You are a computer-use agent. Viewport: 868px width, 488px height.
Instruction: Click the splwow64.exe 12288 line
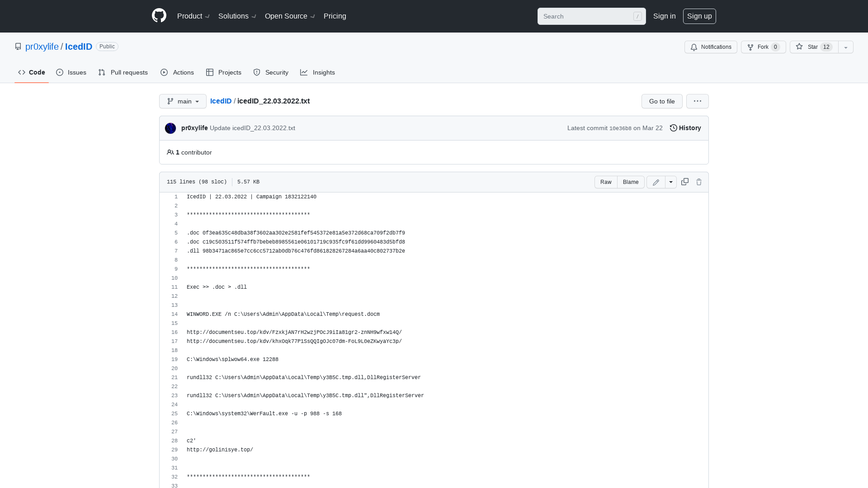click(232, 360)
